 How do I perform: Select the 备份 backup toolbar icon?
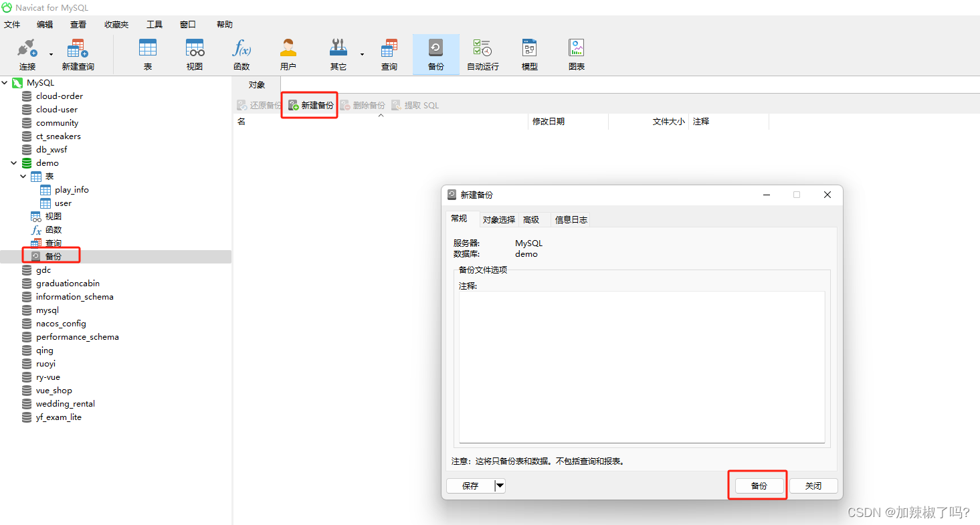click(x=436, y=54)
